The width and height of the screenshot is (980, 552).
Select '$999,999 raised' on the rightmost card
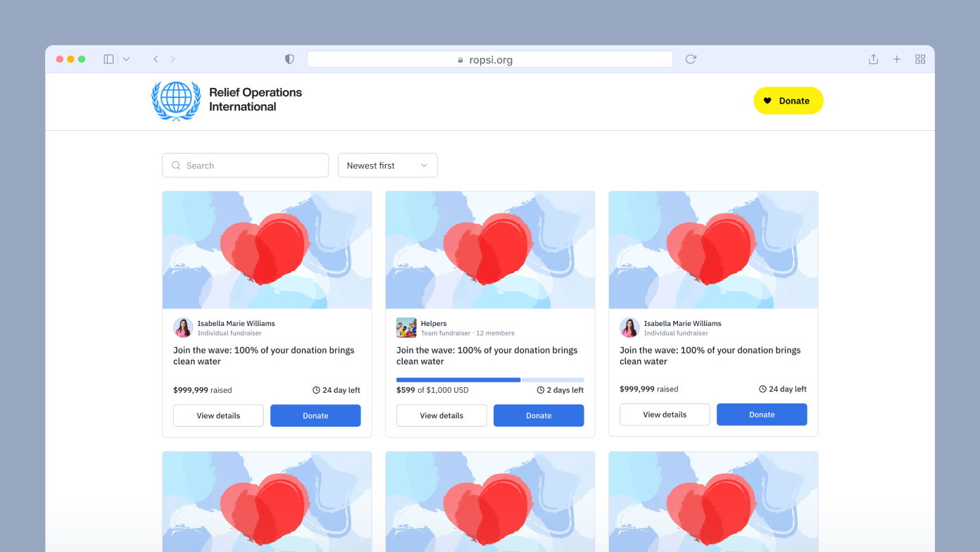point(649,389)
